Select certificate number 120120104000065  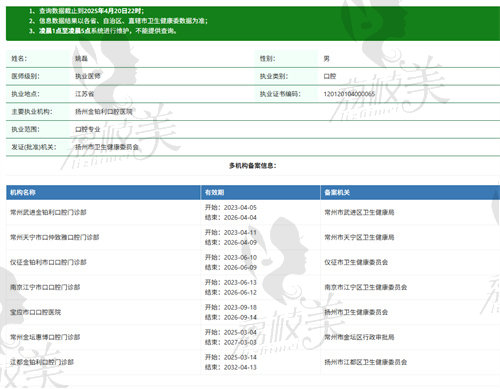(x=349, y=94)
